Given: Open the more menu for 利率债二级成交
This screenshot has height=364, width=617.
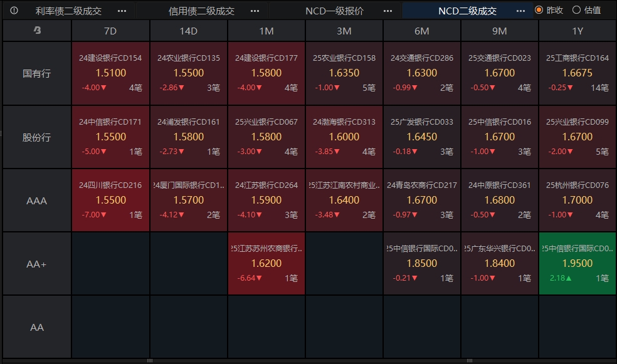Looking at the screenshot, I should coord(122,11).
